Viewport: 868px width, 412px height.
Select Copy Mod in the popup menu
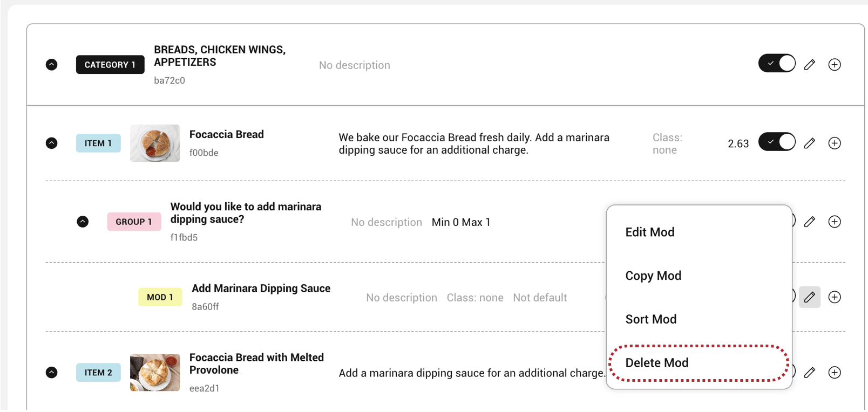point(653,276)
